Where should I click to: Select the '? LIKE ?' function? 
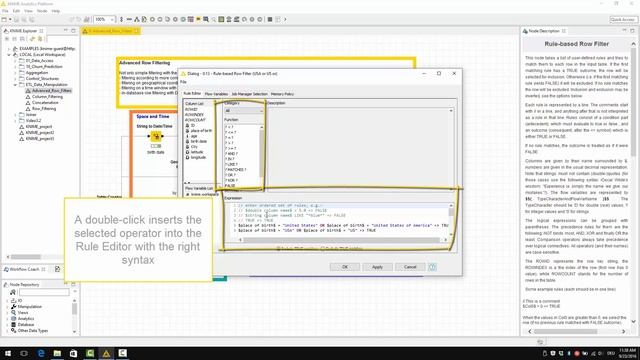231,164
